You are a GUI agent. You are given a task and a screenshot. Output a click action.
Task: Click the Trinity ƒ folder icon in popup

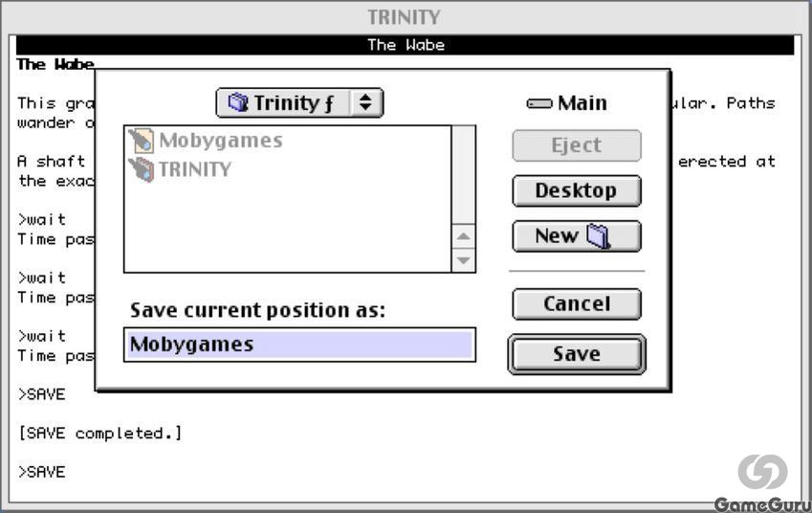(x=238, y=102)
